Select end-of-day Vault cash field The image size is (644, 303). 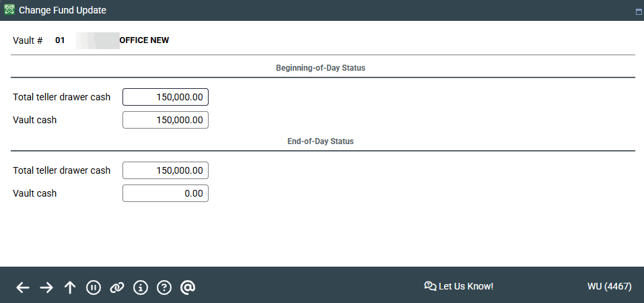click(166, 193)
